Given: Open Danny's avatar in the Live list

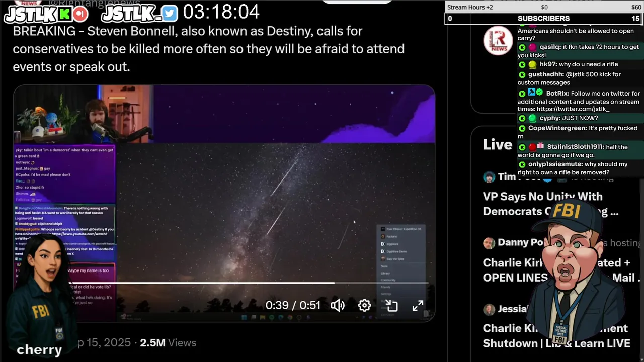Looking at the screenshot, I should pos(489,243).
